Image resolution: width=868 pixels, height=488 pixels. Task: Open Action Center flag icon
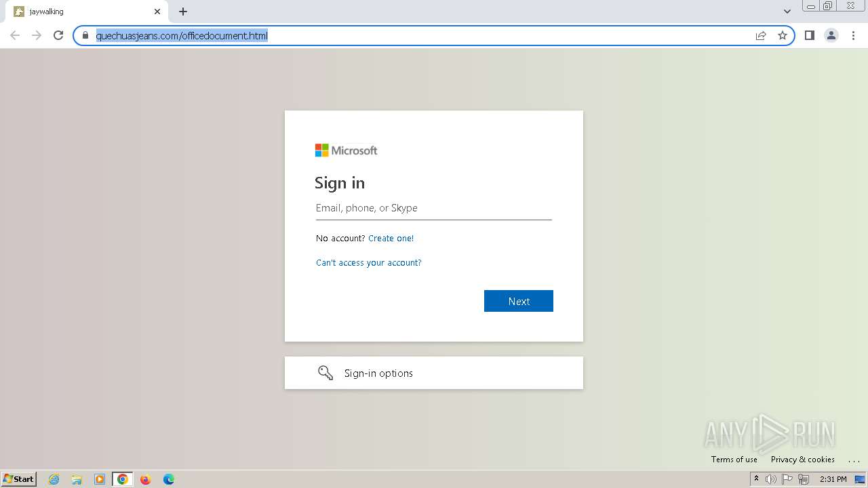(787, 479)
